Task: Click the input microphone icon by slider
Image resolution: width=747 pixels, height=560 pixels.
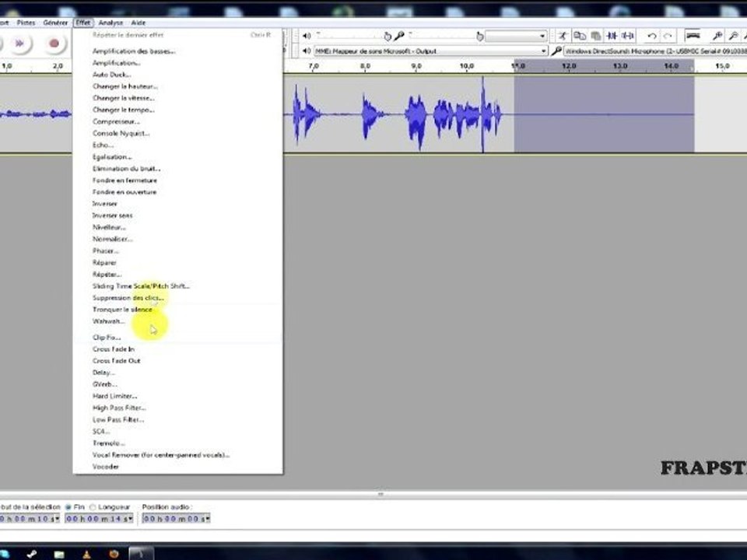Action: [399, 36]
